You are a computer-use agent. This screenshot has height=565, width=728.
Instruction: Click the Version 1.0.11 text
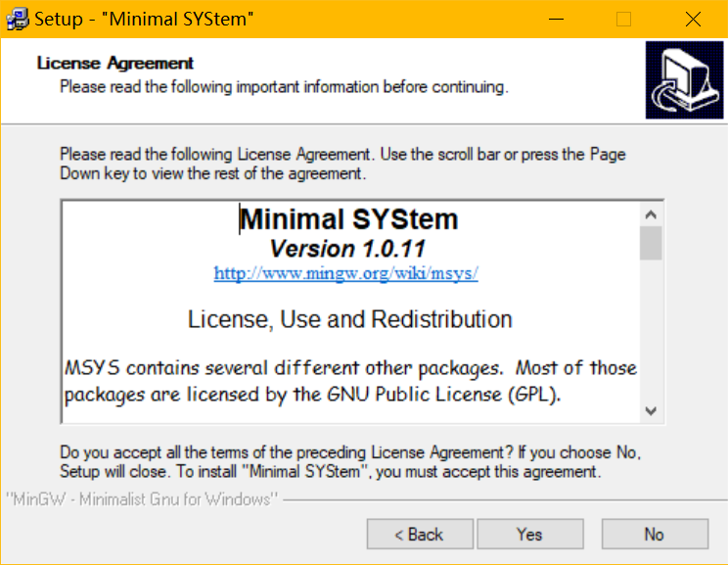tap(347, 249)
